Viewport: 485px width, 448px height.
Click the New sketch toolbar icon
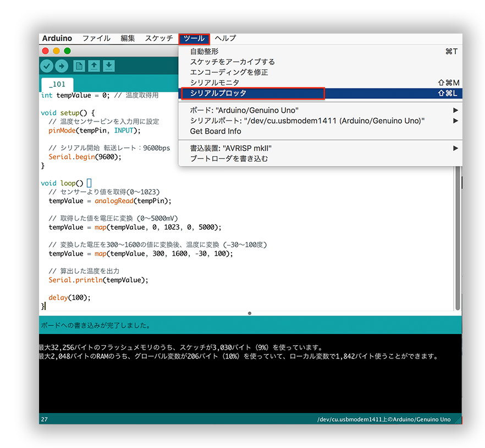79,66
